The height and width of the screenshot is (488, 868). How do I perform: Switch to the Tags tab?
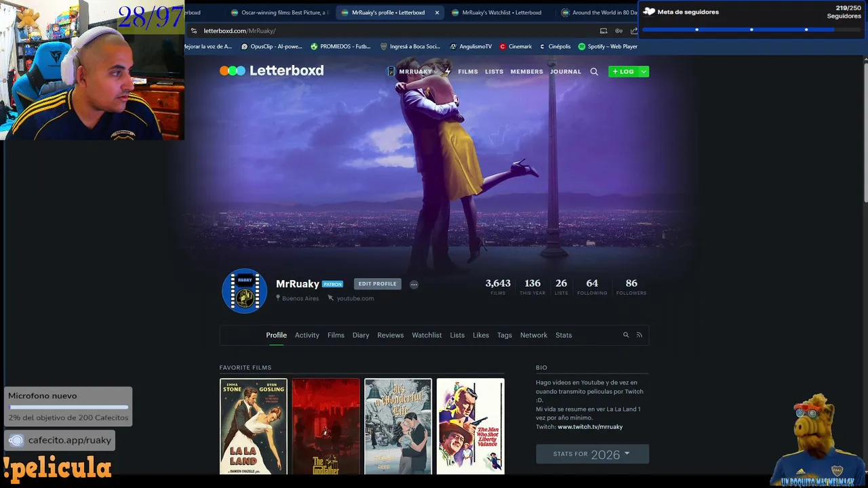tap(505, 335)
